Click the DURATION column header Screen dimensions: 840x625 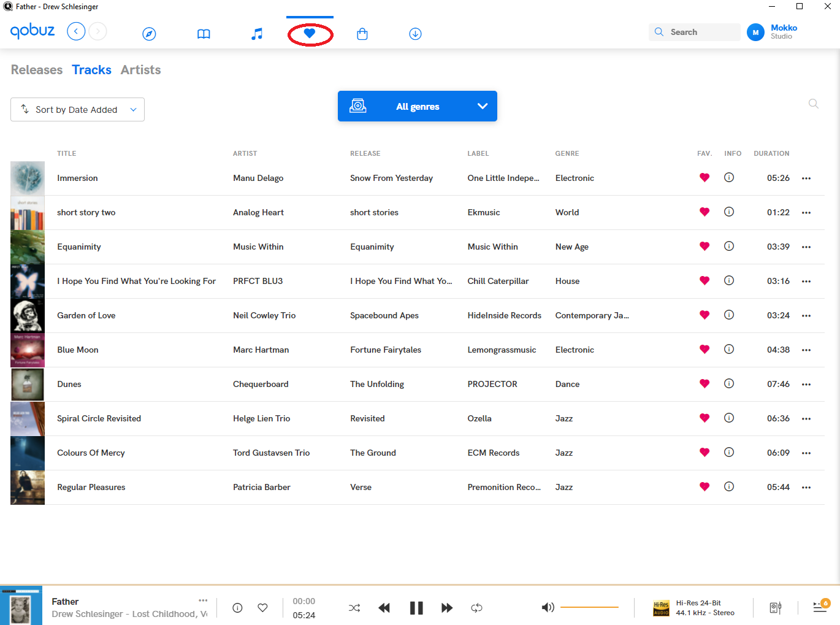[771, 153]
